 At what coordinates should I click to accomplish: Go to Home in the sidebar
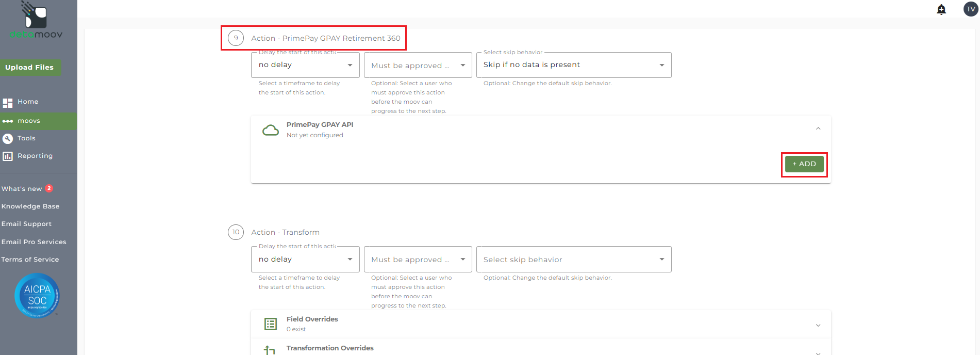[28, 102]
